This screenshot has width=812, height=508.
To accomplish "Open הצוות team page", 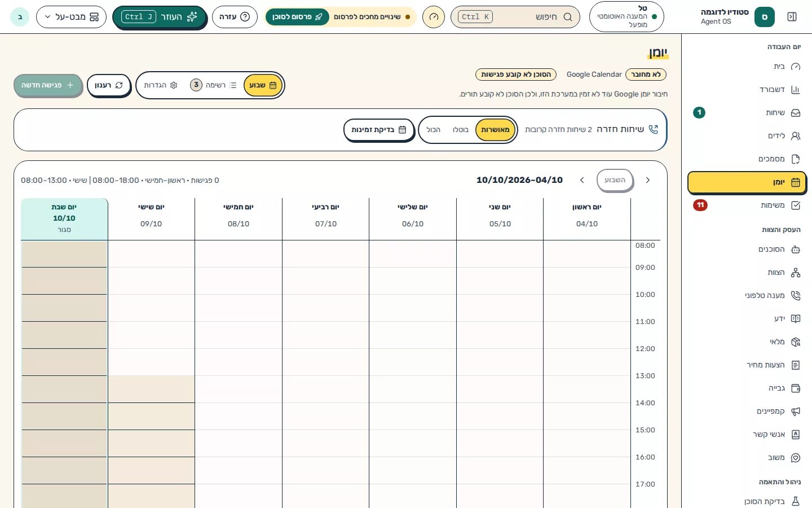I will (x=747, y=273).
